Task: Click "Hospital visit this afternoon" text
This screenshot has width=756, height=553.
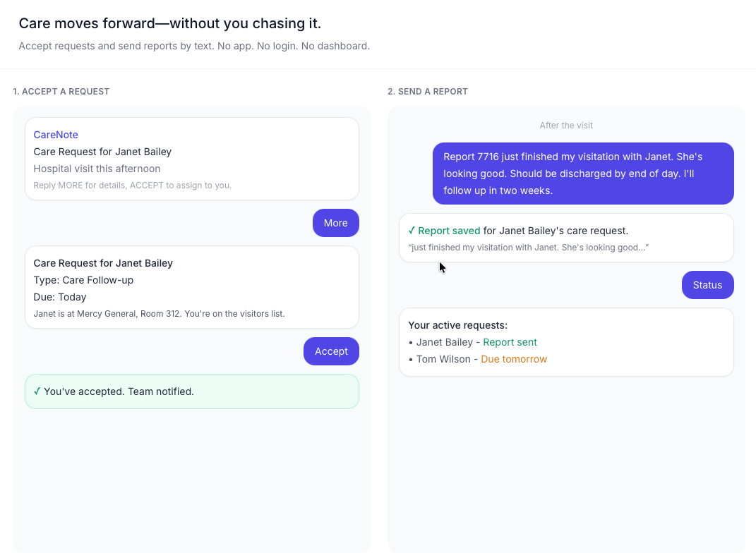Action: pyautogui.click(x=97, y=169)
